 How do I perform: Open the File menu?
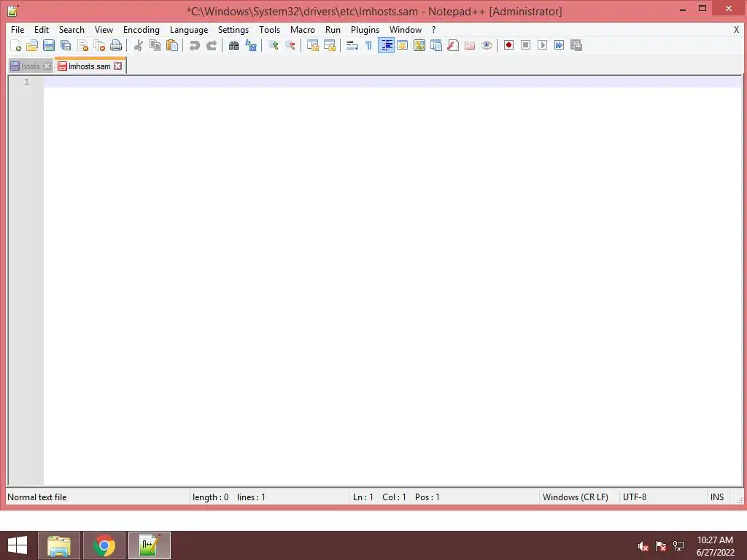[x=18, y=29]
